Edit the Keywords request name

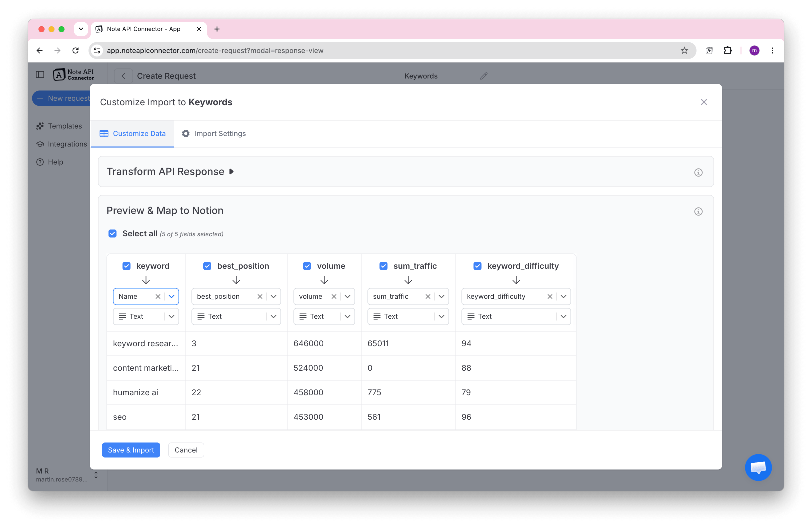pyautogui.click(x=483, y=76)
